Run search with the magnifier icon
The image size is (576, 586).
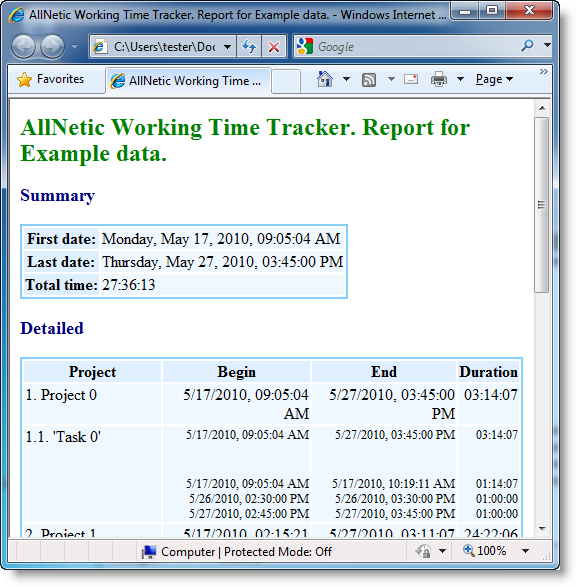[527, 46]
